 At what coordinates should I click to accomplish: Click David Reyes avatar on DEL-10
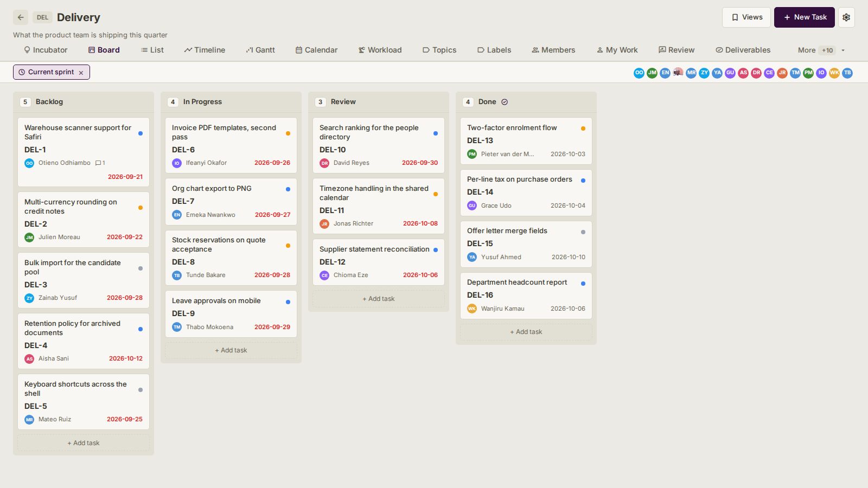coord(324,163)
